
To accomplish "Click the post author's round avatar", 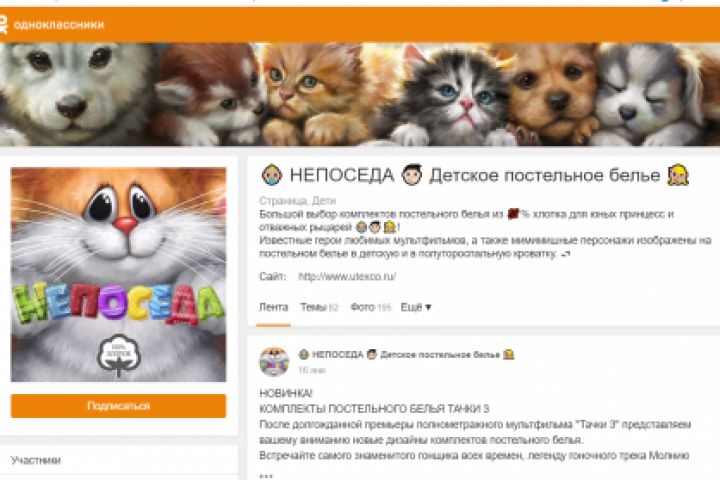I will coord(274,361).
